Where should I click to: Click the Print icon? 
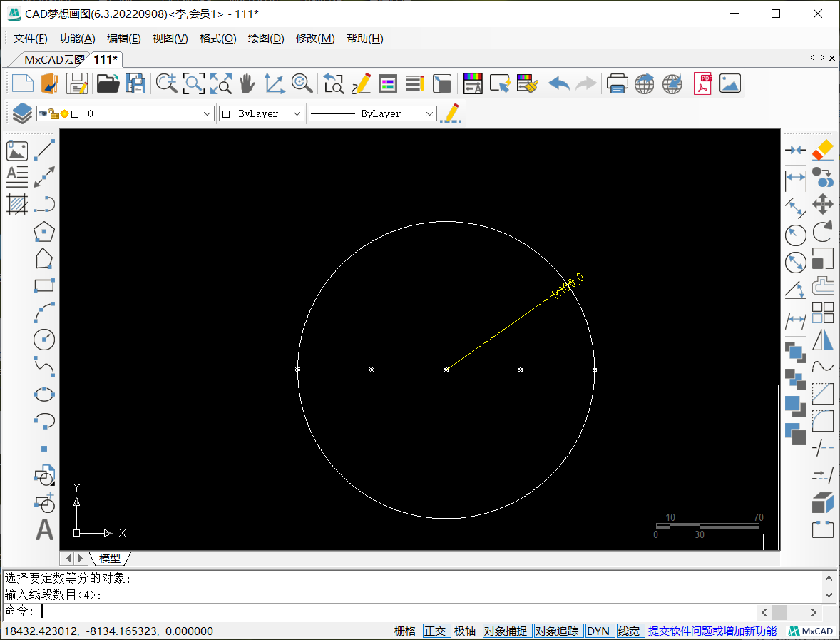(x=617, y=84)
